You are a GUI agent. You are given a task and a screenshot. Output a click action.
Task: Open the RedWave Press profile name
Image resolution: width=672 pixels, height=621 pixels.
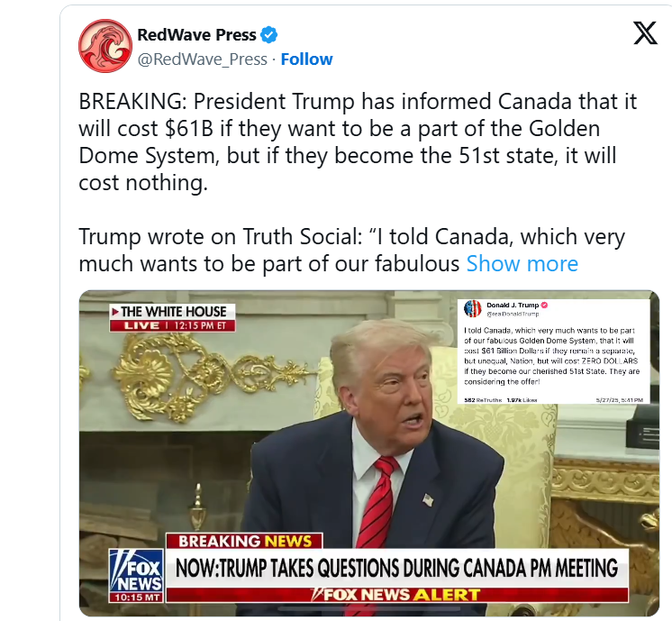[196, 35]
